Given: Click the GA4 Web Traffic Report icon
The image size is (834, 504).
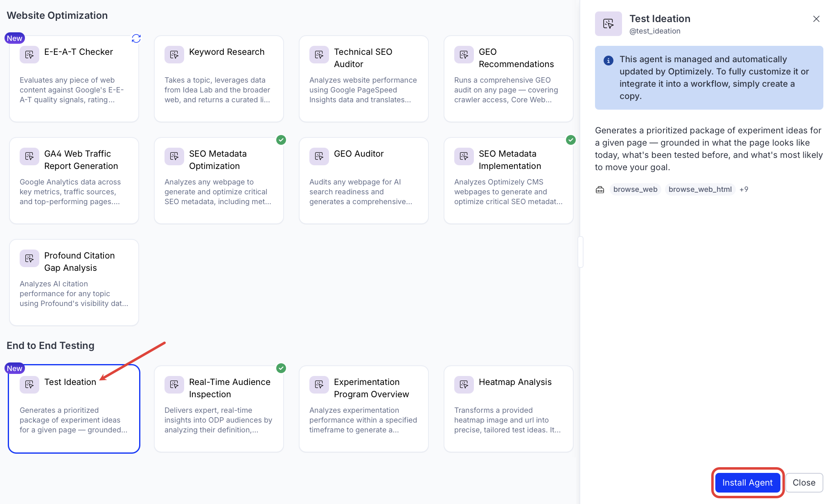Looking at the screenshot, I should pyautogui.click(x=29, y=156).
